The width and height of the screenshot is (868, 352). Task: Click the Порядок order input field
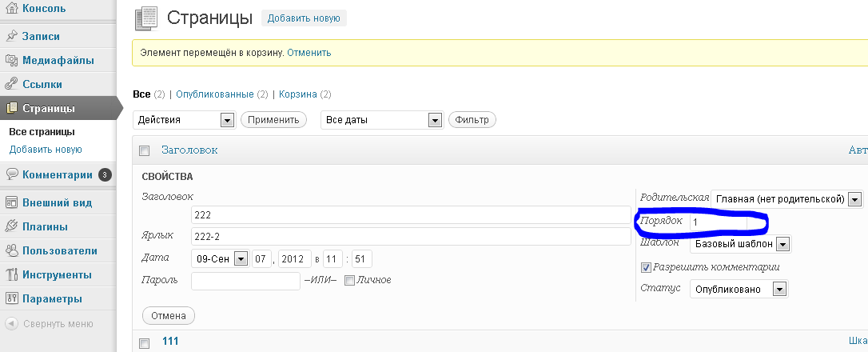pyautogui.click(x=719, y=222)
